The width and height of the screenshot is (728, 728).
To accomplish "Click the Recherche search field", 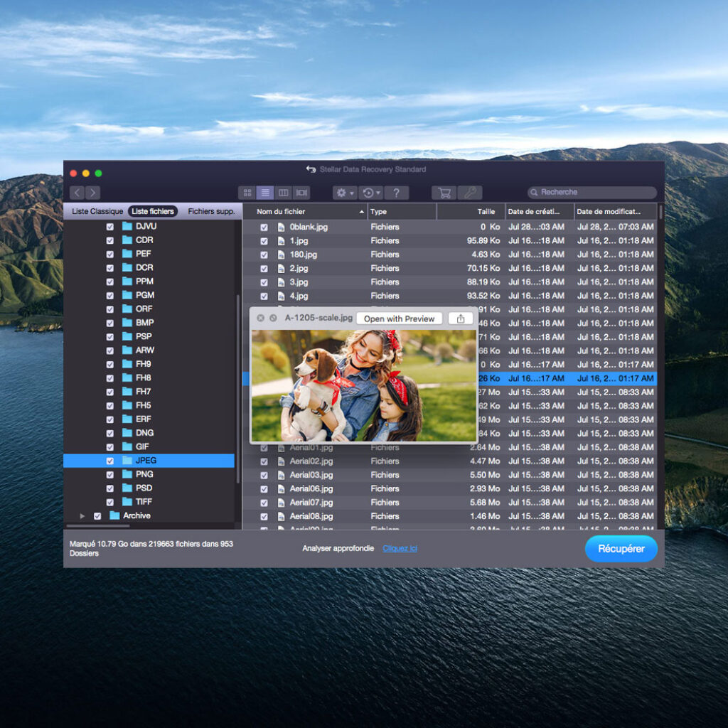I will (592, 192).
